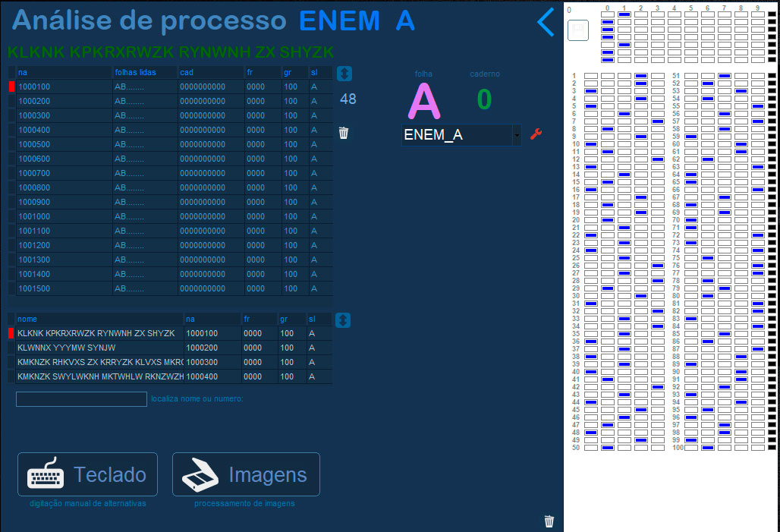Open Teclado manual entry
This screenshot has width=780, height=532.
pyautogui.click(x=87, y=474)
